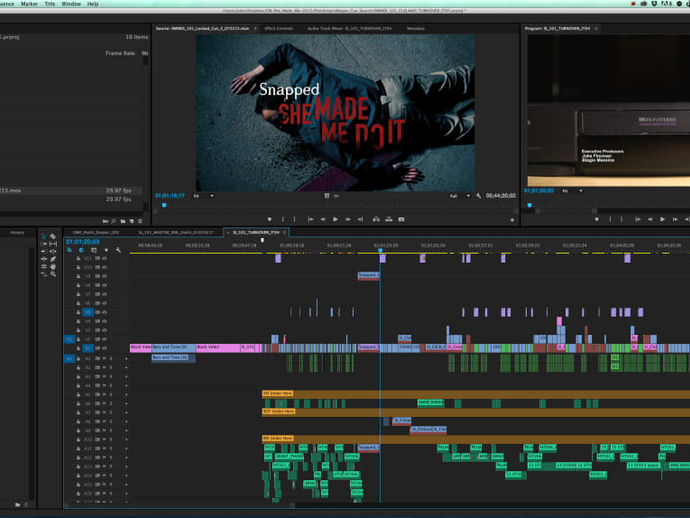690x518 pixels.
Task: Open the Metadata panel tab
Action: click(415, 28)
